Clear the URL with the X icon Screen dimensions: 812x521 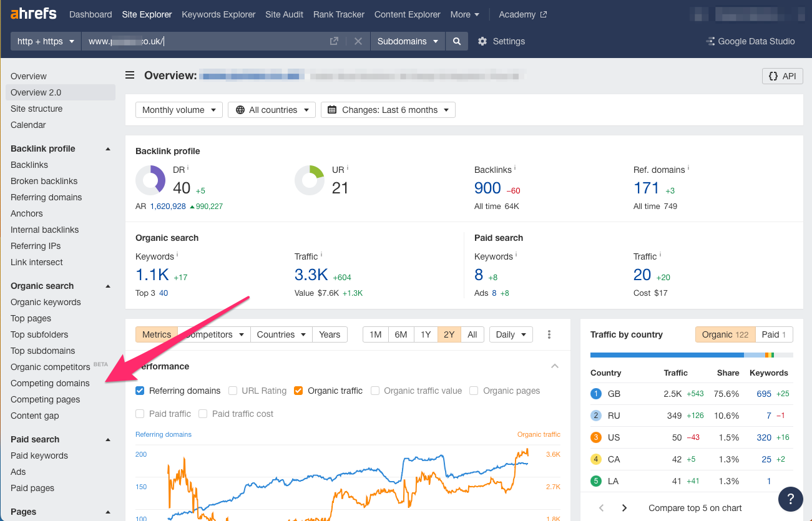(x=358, y=41)
